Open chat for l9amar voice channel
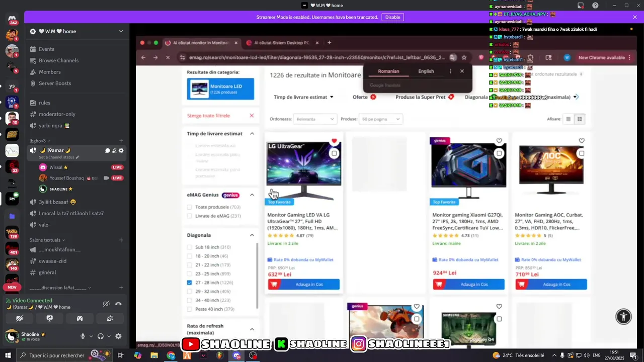This screenshot has width=644, height=362. (107, 150)
